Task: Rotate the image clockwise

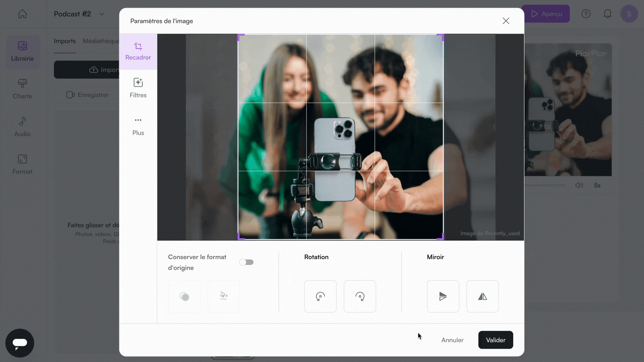Action: [360, 296]
